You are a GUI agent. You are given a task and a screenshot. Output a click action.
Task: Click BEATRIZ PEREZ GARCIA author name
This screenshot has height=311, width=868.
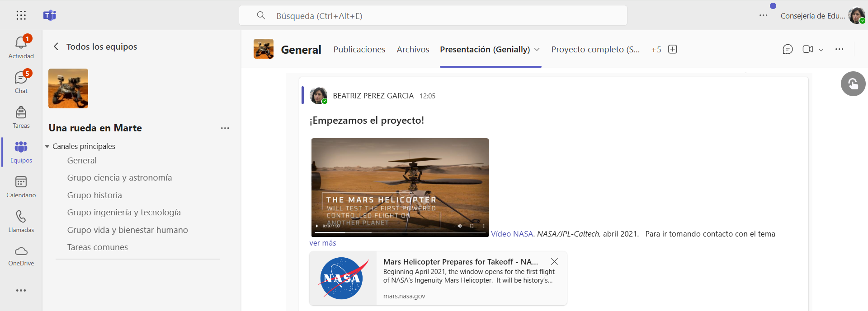[373, 96]
